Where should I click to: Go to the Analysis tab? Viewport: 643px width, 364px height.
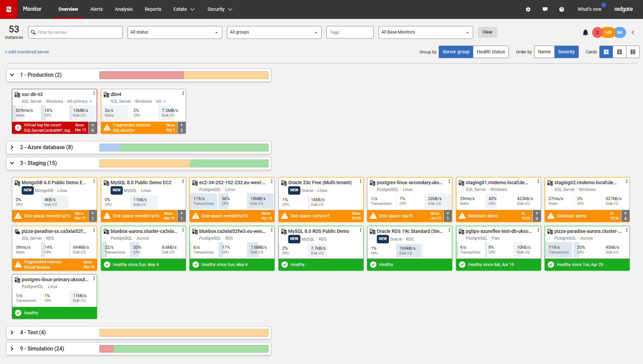click(124, 9)
